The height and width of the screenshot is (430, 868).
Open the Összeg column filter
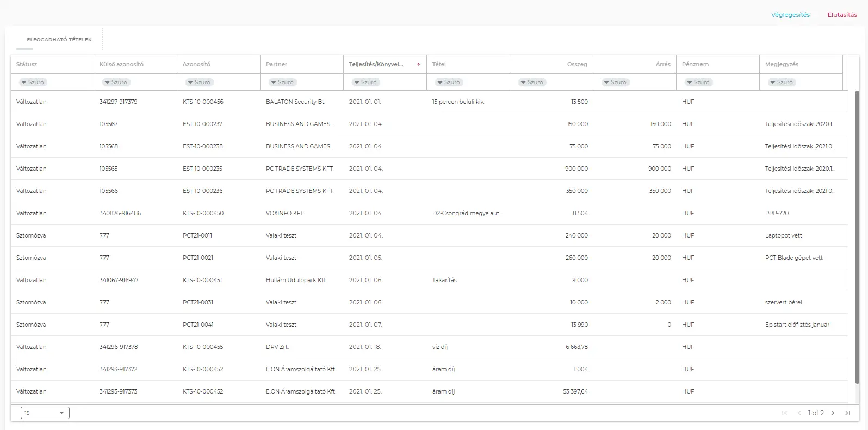532,83
